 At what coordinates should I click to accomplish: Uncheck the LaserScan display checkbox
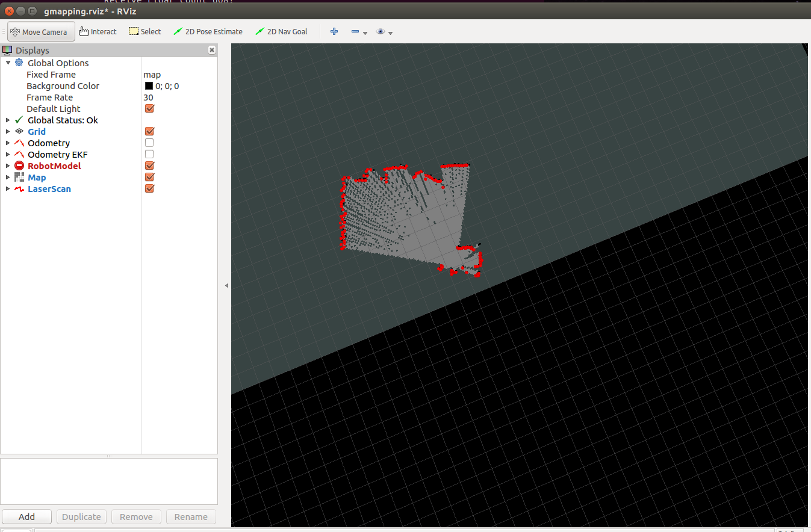pyautogui.click(x=149, y=189)
